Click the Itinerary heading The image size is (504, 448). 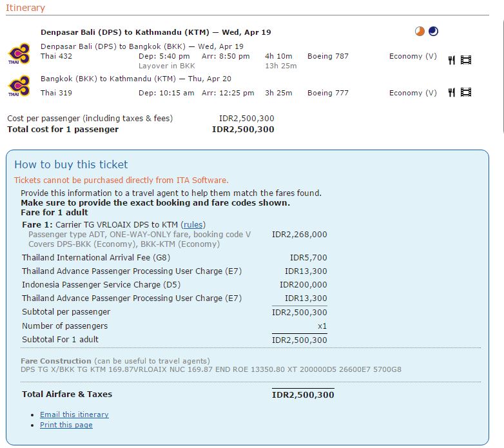pos(25,8)
